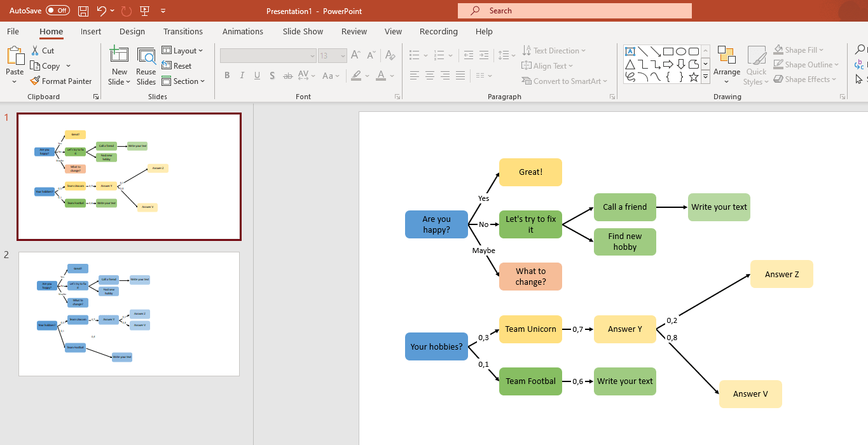
Task: Switch to the Animations ribbon tab
Action: click(242, 31)
